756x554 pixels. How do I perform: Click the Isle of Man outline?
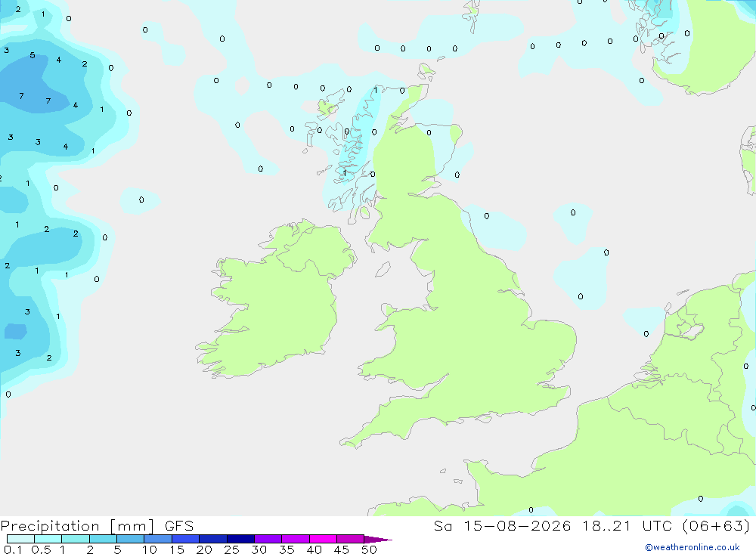[383, 270]
